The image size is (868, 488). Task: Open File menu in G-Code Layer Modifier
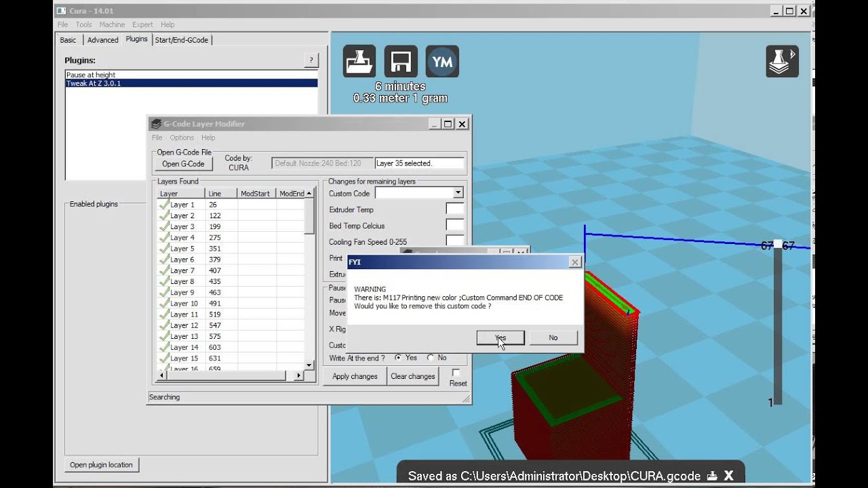[x=157, y=138]
